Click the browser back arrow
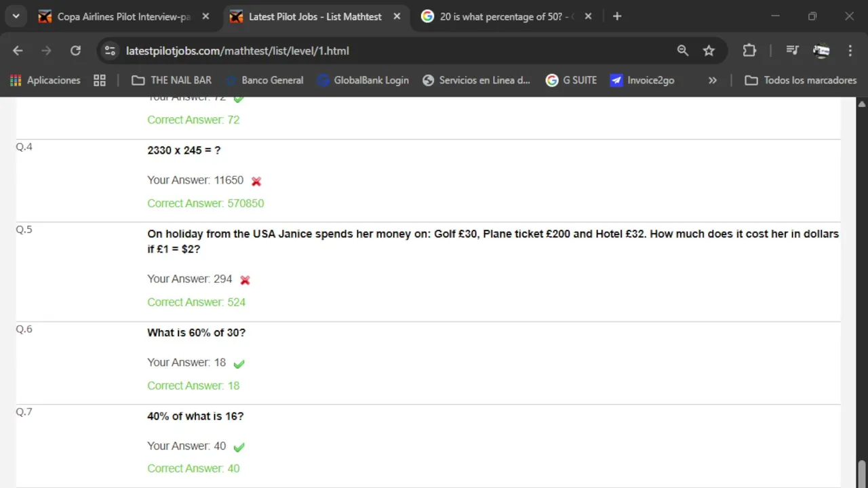The width and height of the screenshot is (868, 488). tap(18, 51)
